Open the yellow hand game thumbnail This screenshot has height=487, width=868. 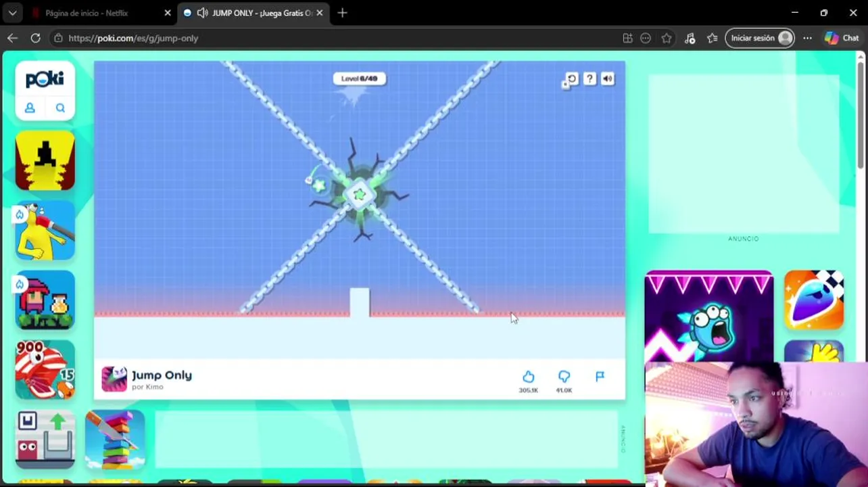814,352
